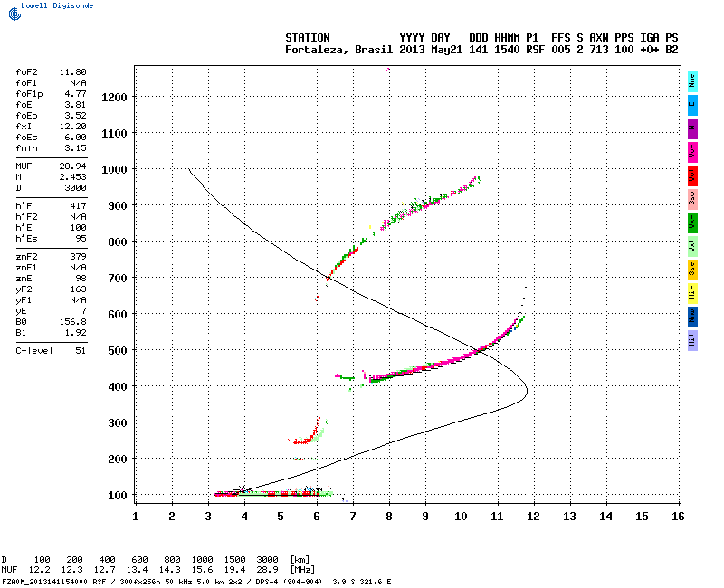The image size is (724, 588).
Task: Select the Vx- dark green legend swatch
Action: tap(692, 223)
